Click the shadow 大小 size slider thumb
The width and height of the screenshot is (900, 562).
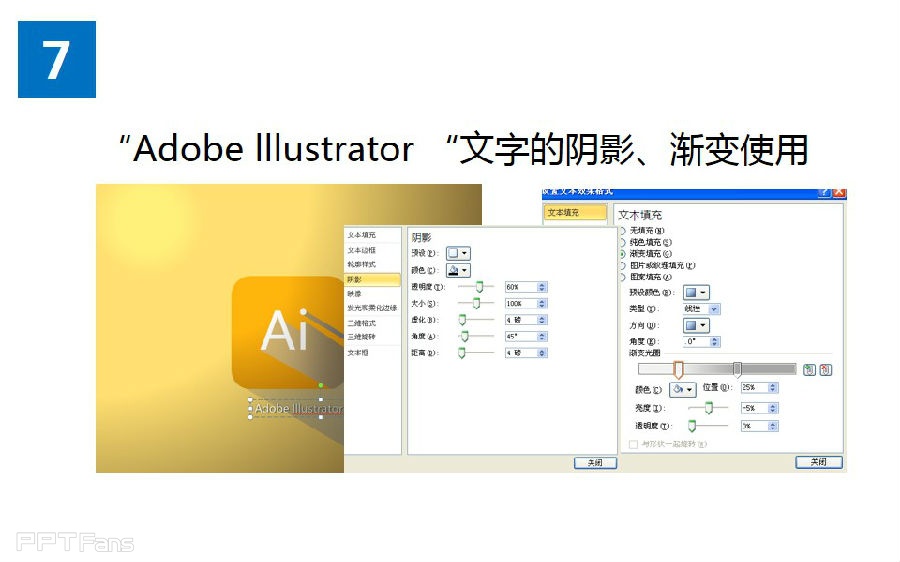click(x=476, y=304)
